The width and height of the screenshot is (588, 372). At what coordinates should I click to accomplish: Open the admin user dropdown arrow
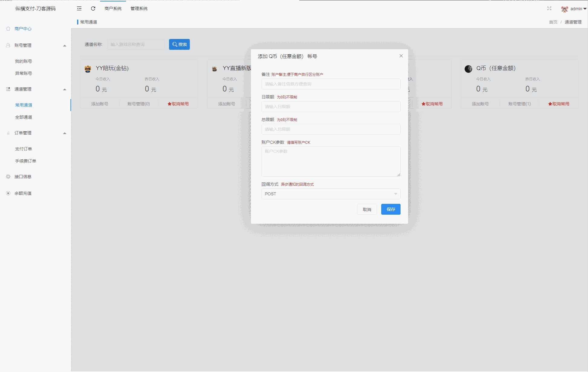point(585,9)
